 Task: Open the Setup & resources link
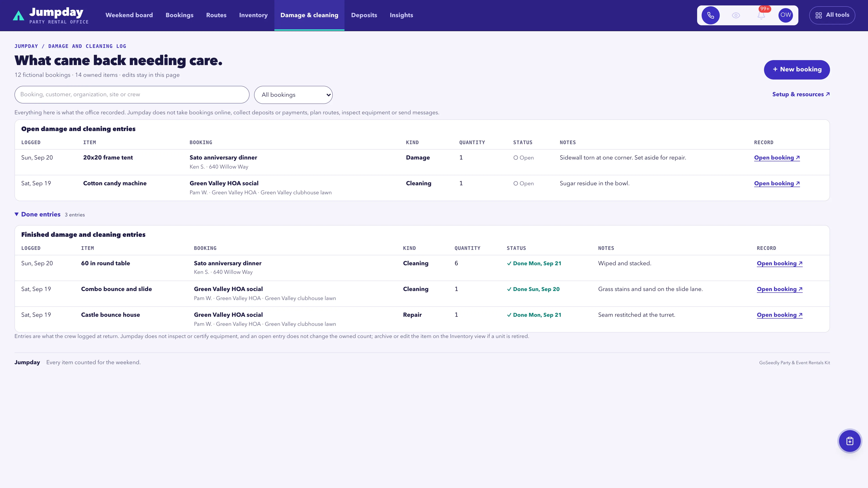coord(801,94)
